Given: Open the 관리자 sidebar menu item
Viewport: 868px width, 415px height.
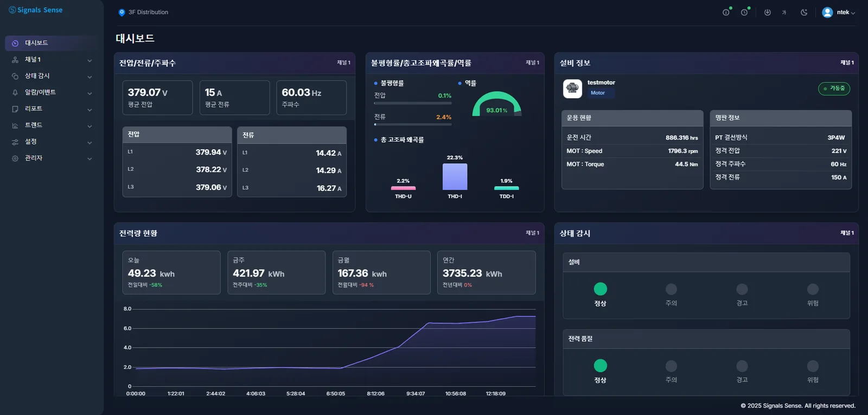Looking at the screenshot, I should point(52,158).
